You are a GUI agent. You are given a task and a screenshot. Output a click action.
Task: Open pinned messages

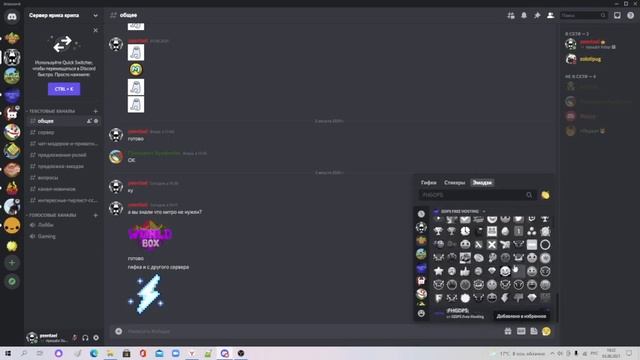tap(537, 16)
